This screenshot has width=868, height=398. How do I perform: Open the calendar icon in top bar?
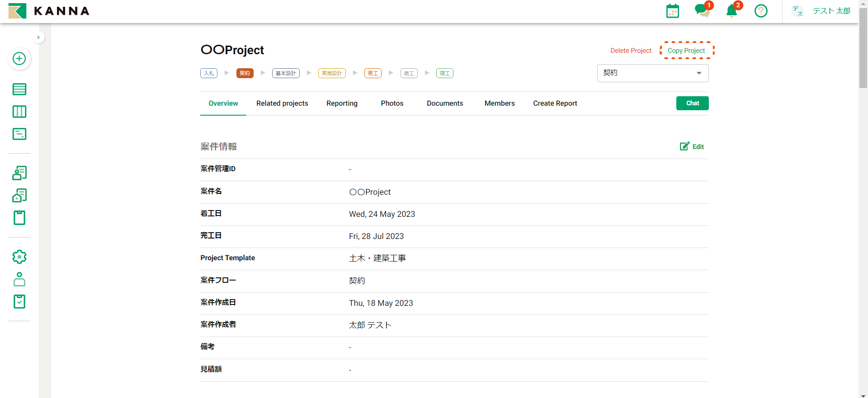(x=672, y=11)
